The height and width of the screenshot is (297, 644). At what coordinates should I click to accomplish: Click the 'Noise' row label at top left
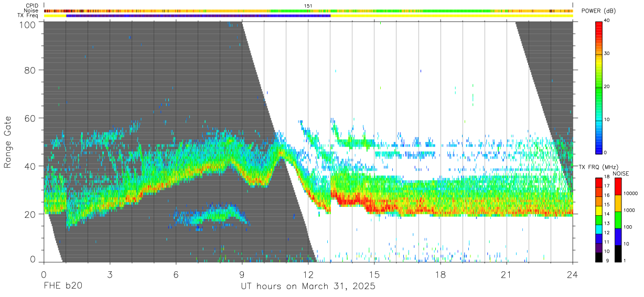pyautogui.click(x=32, y=10)
